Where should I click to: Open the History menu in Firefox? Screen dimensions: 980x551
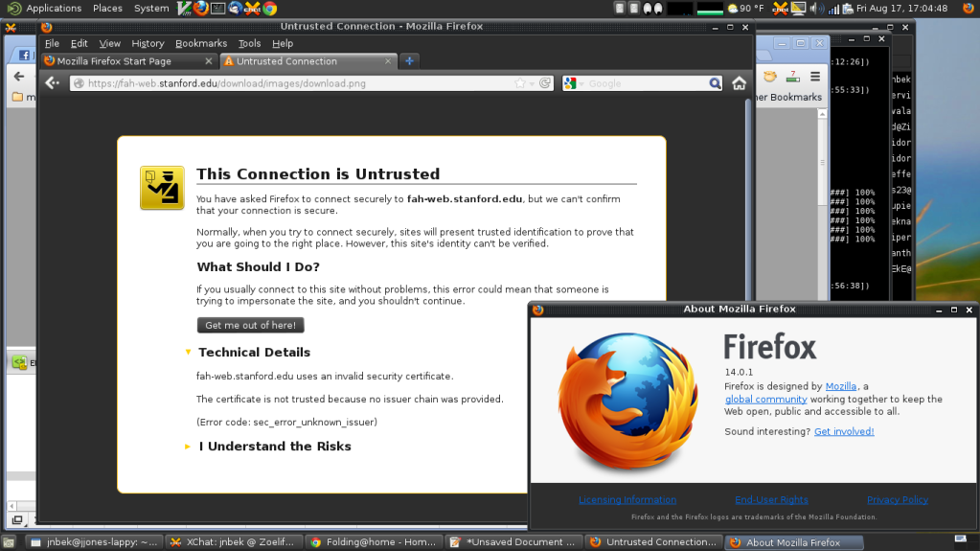tap(148, 43)
